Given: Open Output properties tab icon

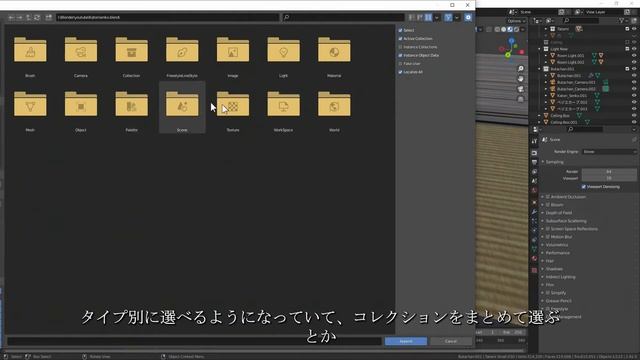Looking at the screenshot, I should pos(534,162).
